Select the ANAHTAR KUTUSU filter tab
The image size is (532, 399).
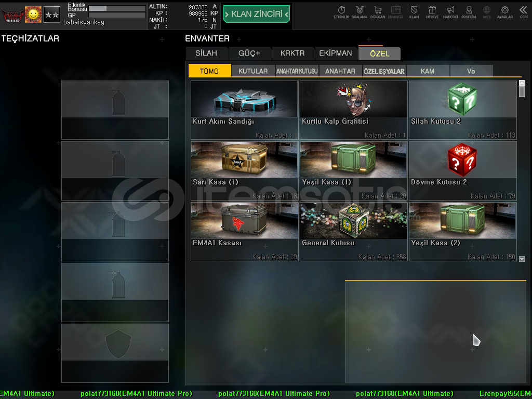pyautogui.click(x=297, y=71)
